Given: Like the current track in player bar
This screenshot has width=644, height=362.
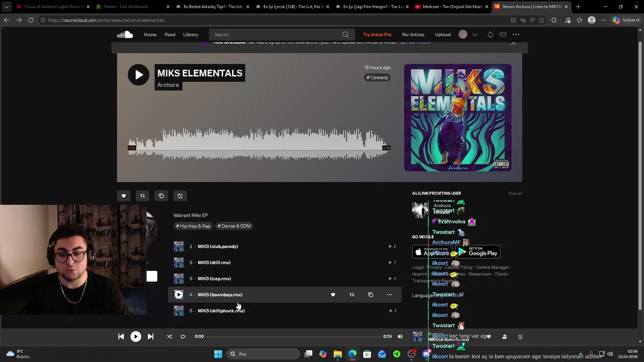Looking at the screenshot, I should [489, 336].
